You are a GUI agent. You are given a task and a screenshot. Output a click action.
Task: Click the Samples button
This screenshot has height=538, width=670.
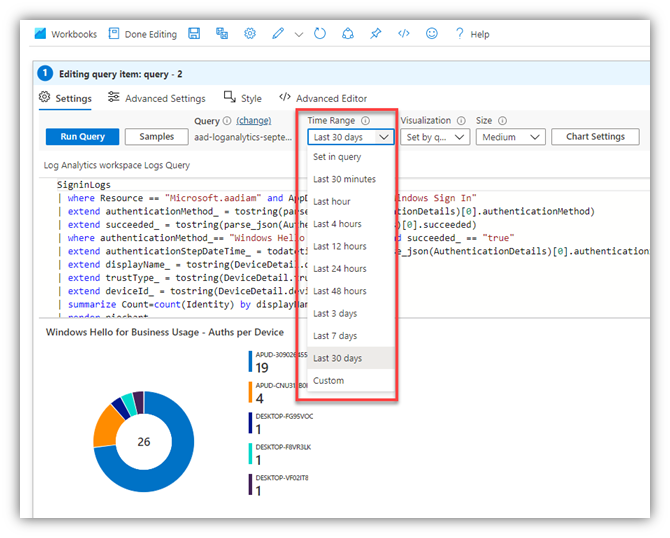pos(156,137)
